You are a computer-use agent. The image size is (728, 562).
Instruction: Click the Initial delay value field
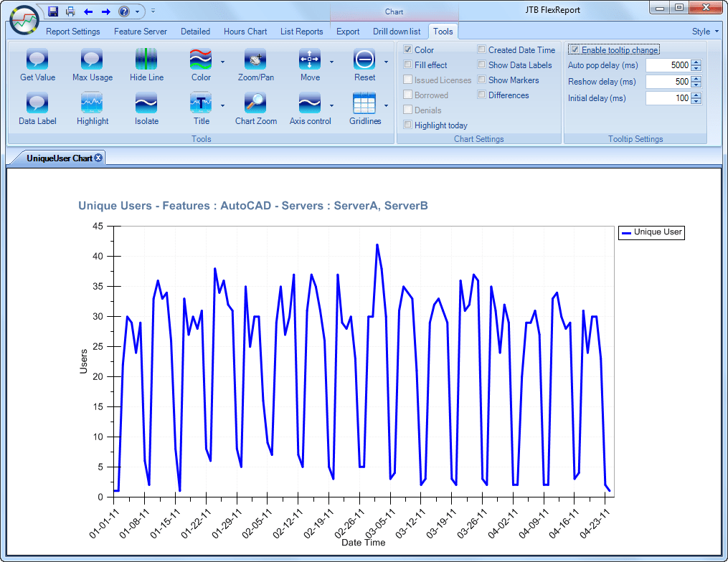(668, 98)
